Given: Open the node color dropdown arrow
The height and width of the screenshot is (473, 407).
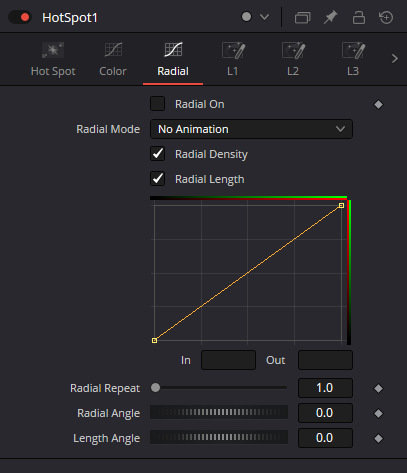Looking at the screenshot, I should point(264,17).
